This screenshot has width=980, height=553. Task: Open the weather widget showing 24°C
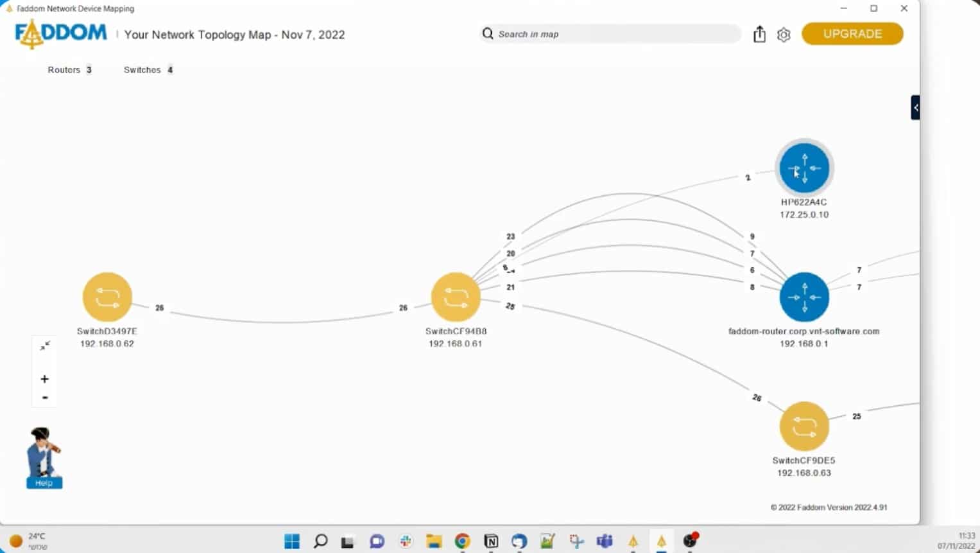(x=29, y=541)
